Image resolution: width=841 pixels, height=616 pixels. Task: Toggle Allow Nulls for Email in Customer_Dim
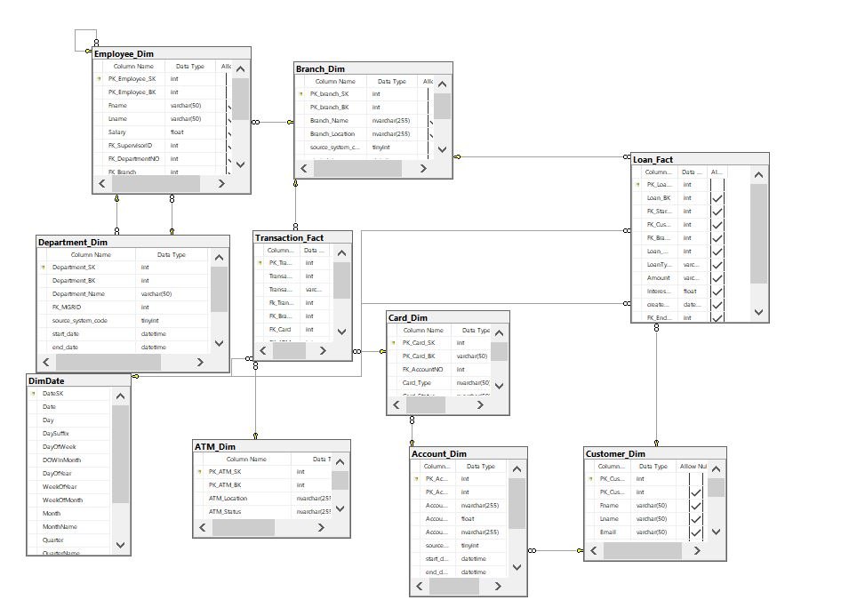(x=696, y=532)
